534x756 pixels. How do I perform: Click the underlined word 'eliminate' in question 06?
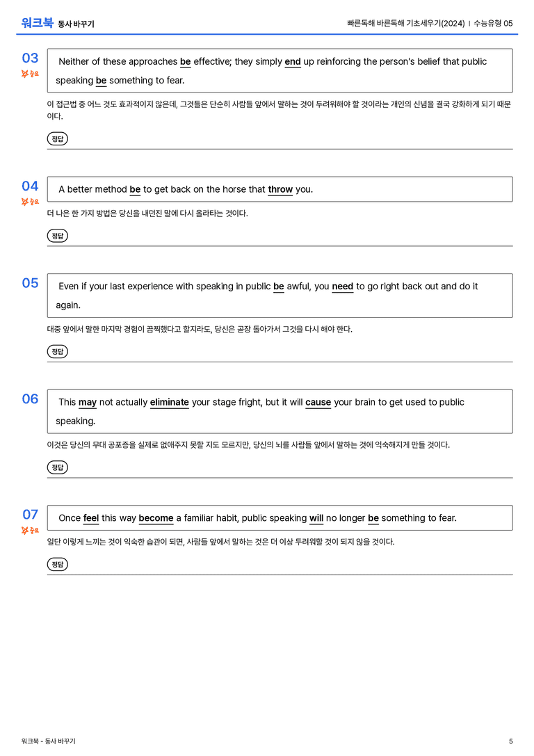pos(170,402)
